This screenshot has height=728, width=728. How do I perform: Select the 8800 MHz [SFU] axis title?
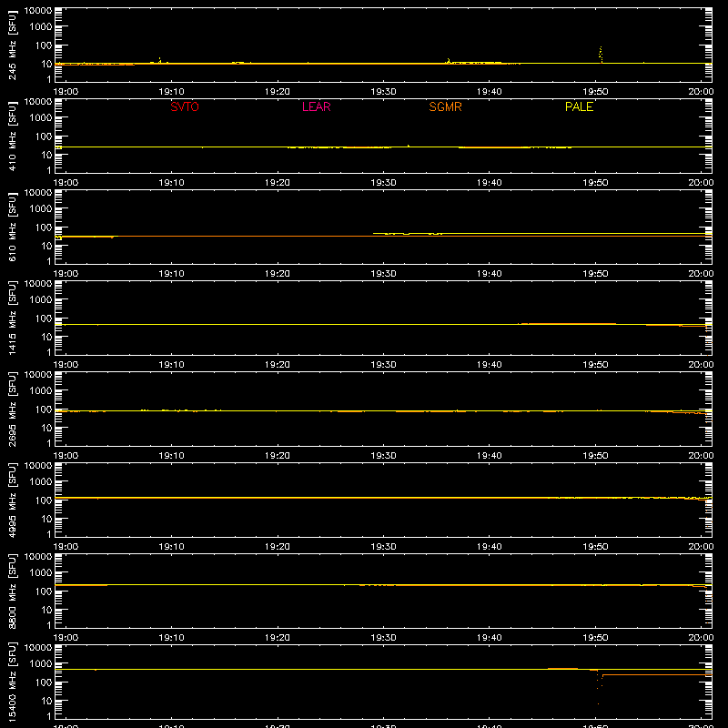tap(12, 591)
